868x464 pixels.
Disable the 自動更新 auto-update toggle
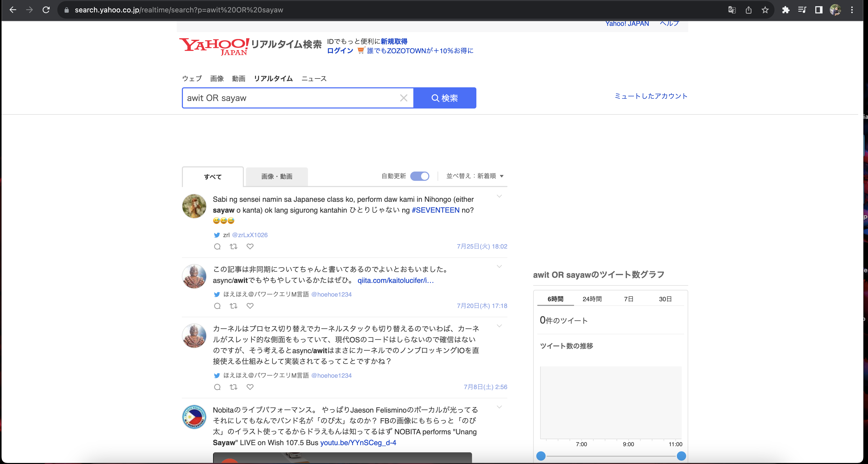[x=420, y=176]
